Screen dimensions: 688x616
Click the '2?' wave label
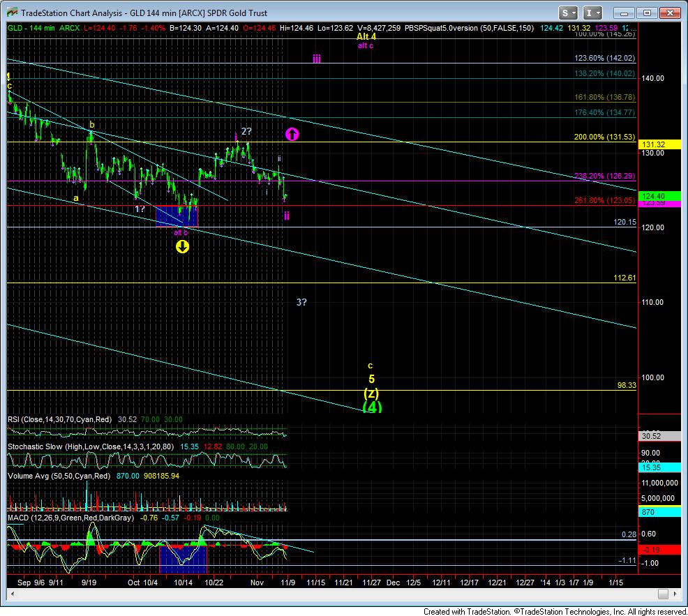tap(246, 131)
